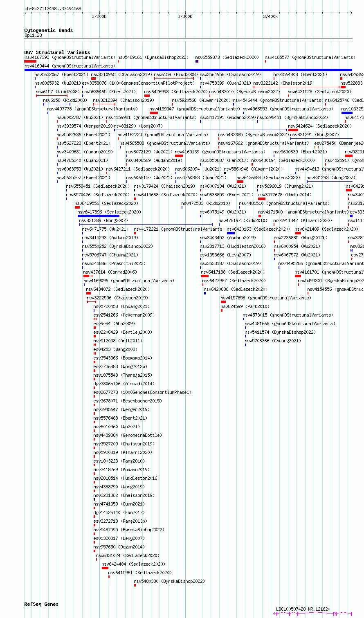Select nsv957650 Dogan2014 variant

(x=119, y=547)
